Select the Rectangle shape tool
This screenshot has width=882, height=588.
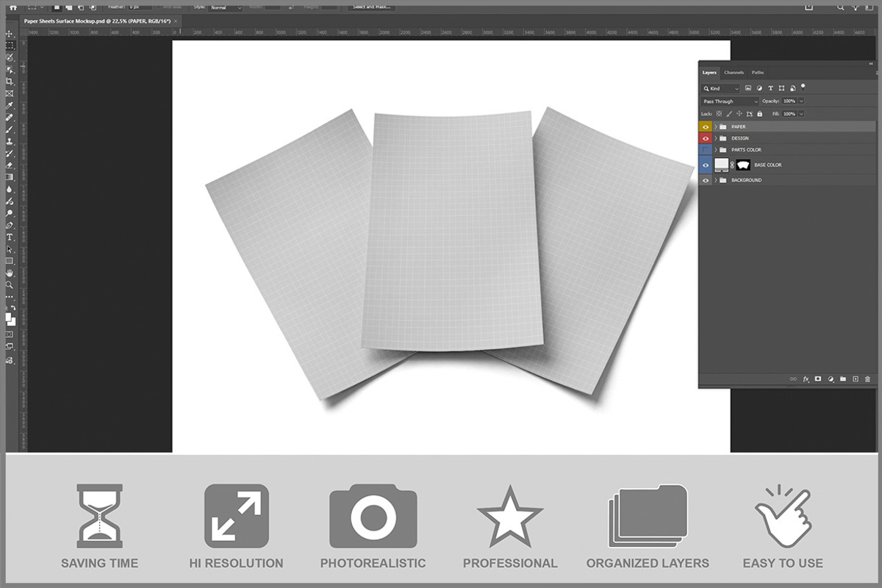[10, 260]
